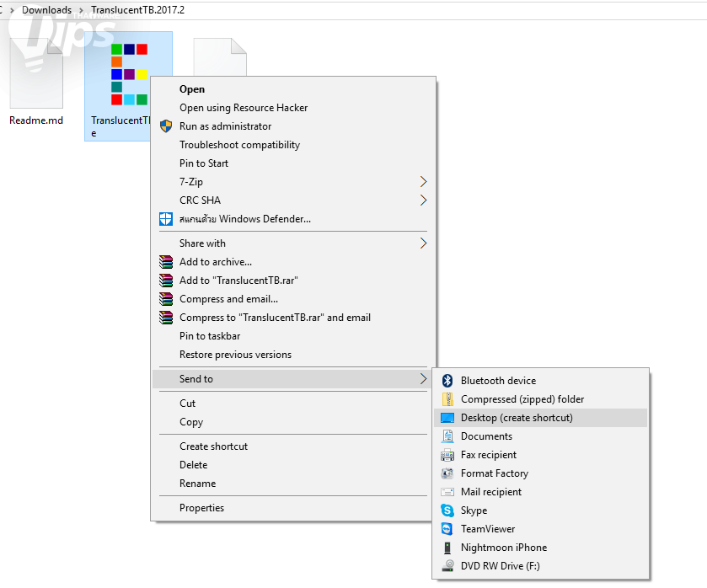This screenshot has width=707, height=588.
Task: Click the DVD RW Drive icon
Action: pyautogui.click(x=447, y=565)
